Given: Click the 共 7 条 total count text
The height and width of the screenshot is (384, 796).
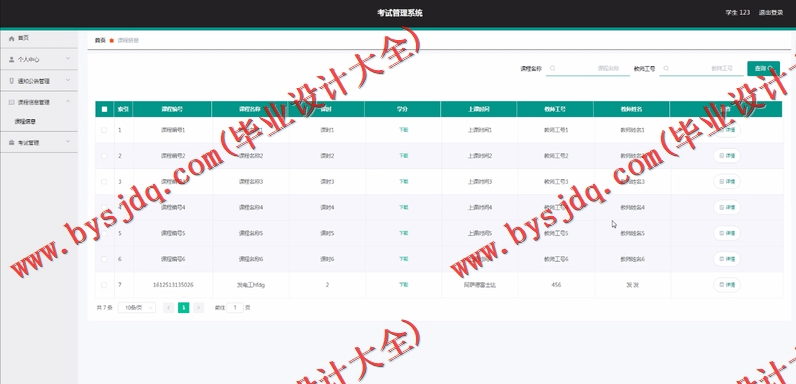Looking at the screenshot, I should (104, 307).
